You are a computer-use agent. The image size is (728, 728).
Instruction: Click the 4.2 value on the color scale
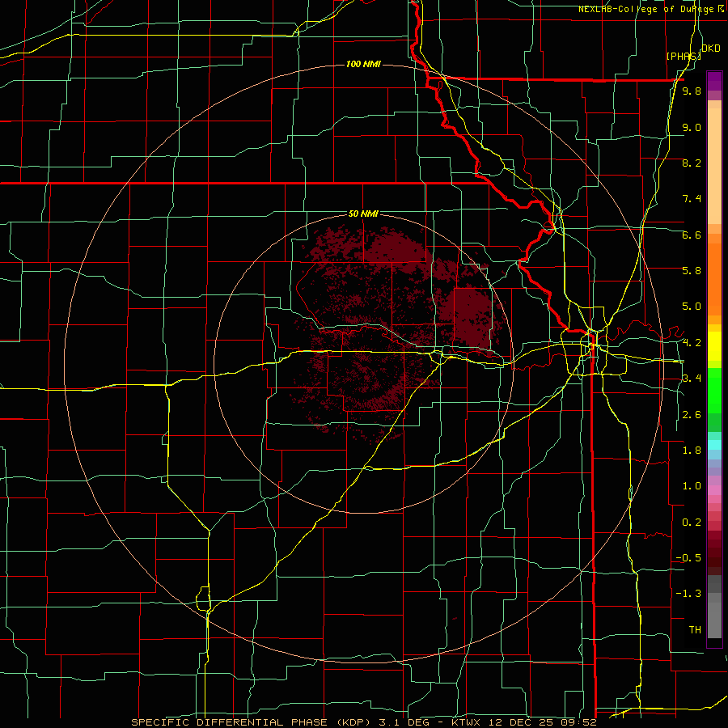692,343
